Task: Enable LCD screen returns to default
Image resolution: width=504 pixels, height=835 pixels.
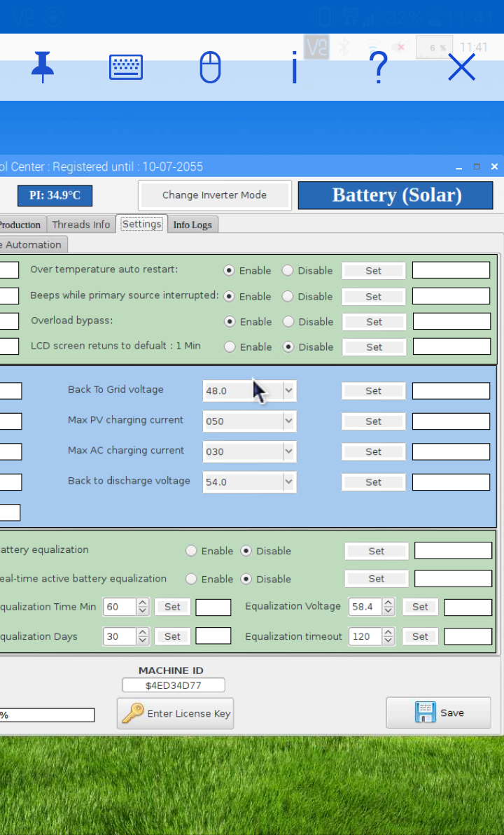Action: tap(229, 347)
